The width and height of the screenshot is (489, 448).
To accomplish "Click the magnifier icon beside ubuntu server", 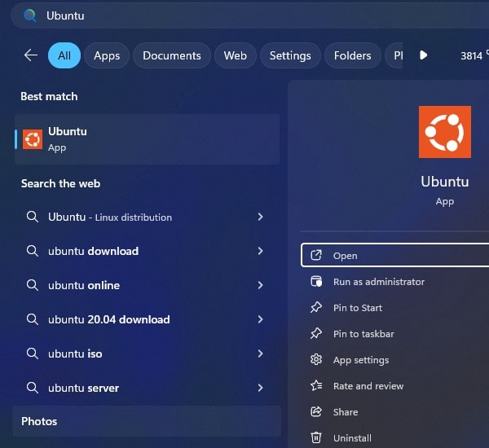I will 33,388.
